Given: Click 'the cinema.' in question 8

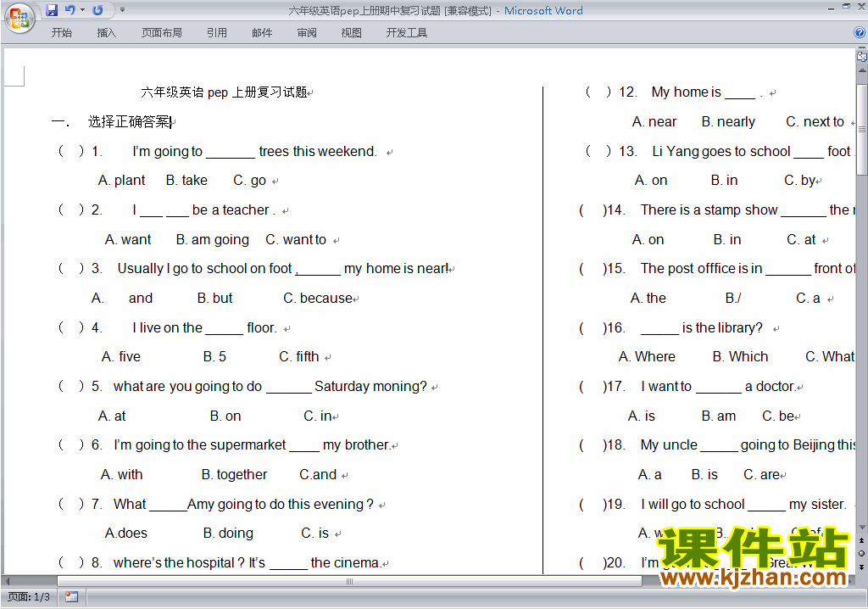Looking at the screenshot, I should [346, 563].
